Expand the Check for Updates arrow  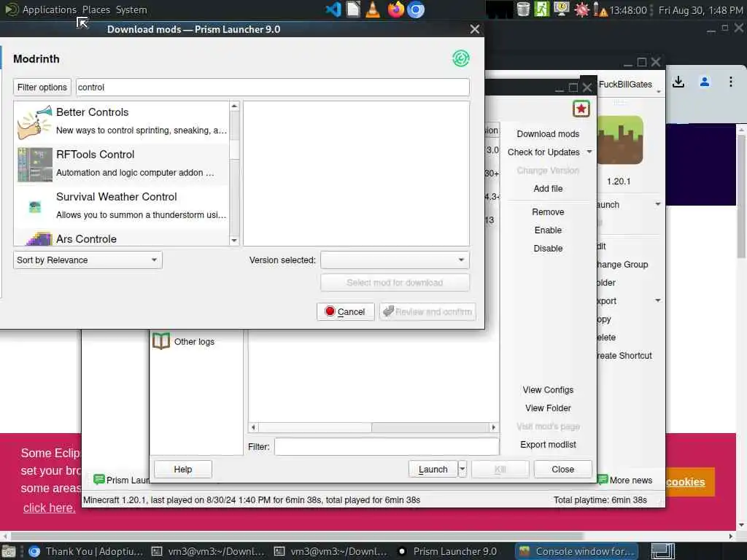click(x=589, y=152)
